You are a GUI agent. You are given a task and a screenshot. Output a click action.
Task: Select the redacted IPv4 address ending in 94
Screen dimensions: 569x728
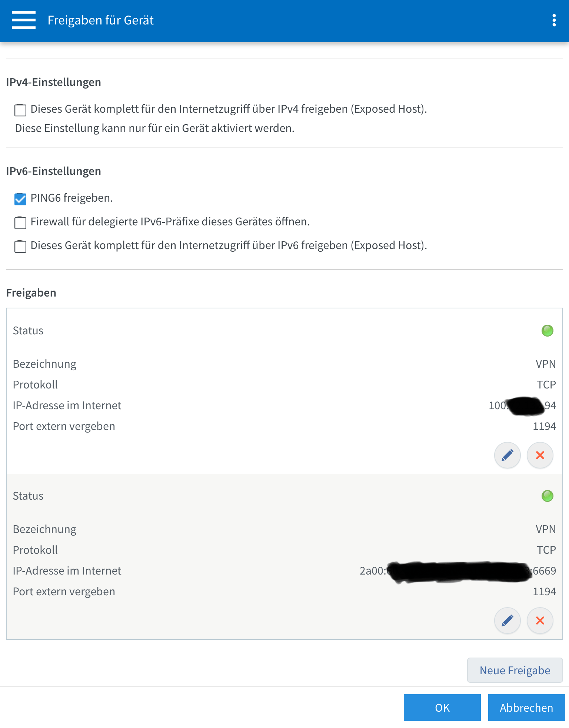[x=522, y=406]
